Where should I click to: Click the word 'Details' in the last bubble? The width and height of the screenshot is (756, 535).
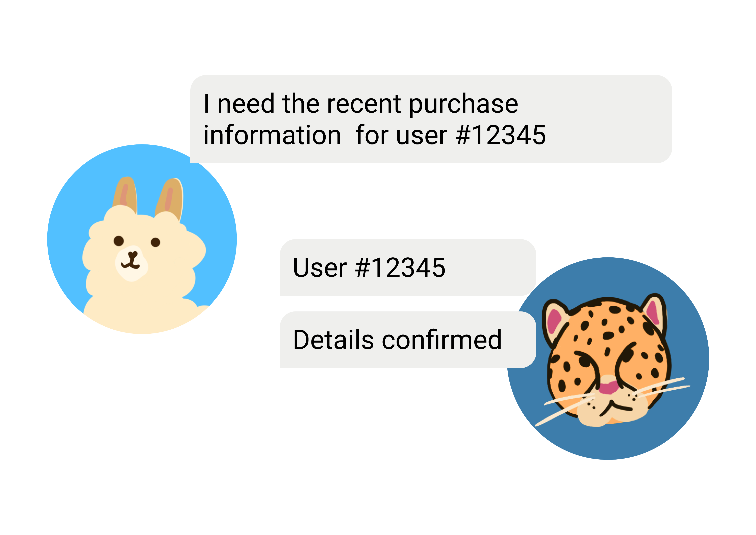(x=334, y=340)
